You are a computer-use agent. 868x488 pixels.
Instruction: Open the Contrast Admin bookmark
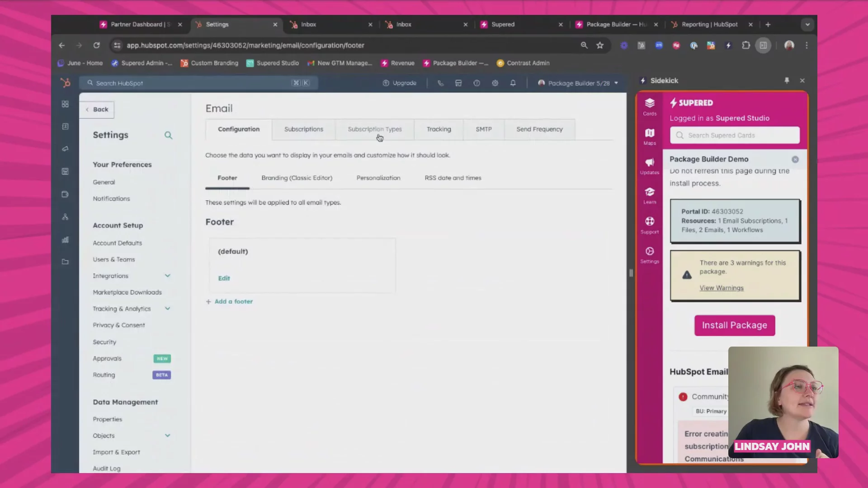click(x=523, y=63)
